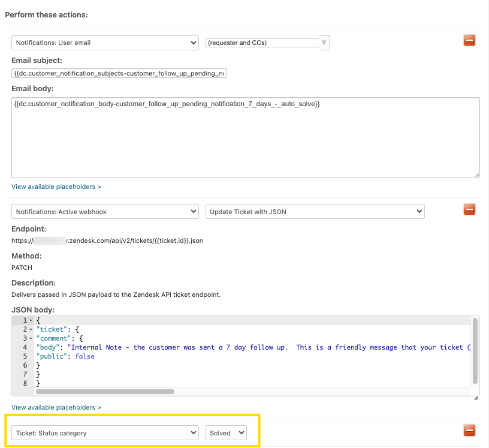Focus the Email body text area
The width and height of the screenshot is (489, 448).
[x=245, y=138]
